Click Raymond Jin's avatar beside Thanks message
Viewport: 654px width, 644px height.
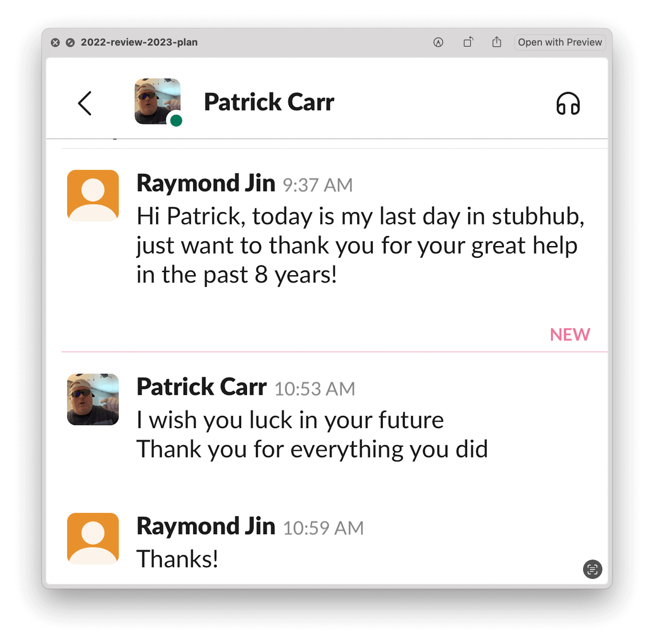coord(93,539)
